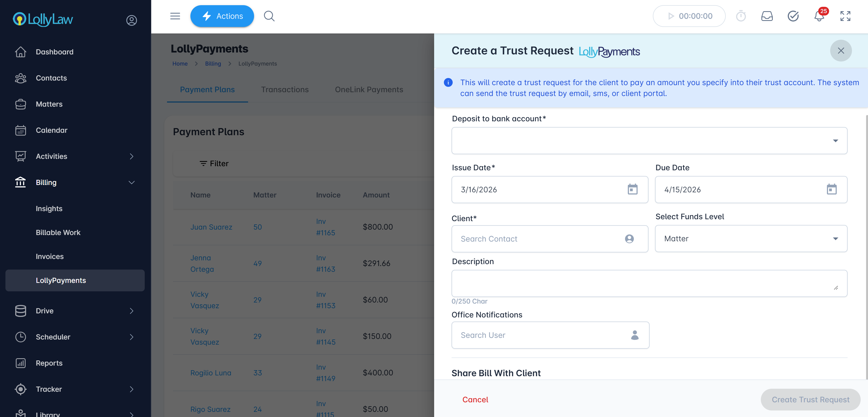
Task: Open the Deposit to bank account dropdown
Action: pos(649,140)
